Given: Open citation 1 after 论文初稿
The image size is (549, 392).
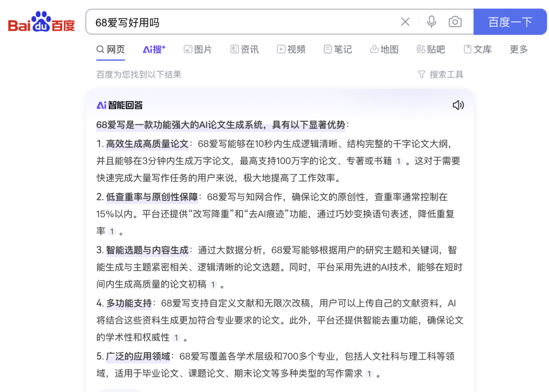Looking at the screenshot, I should tap(213, 285).
